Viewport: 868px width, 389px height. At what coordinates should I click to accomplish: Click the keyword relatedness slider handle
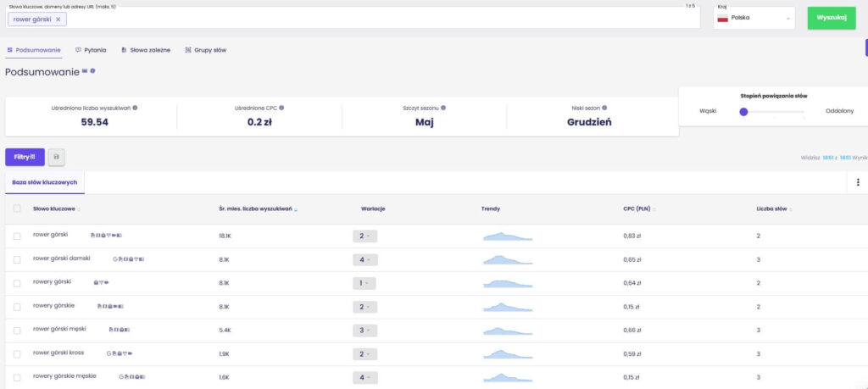pos(743,111)
